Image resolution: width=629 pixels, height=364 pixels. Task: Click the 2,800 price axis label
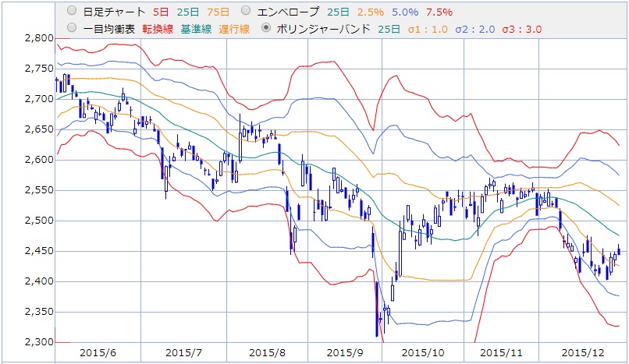39,38
